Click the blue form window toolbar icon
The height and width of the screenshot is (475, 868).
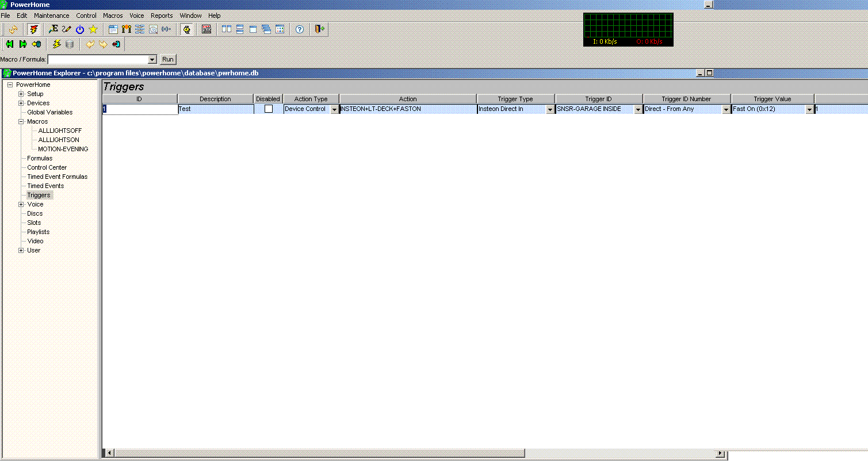113,29
